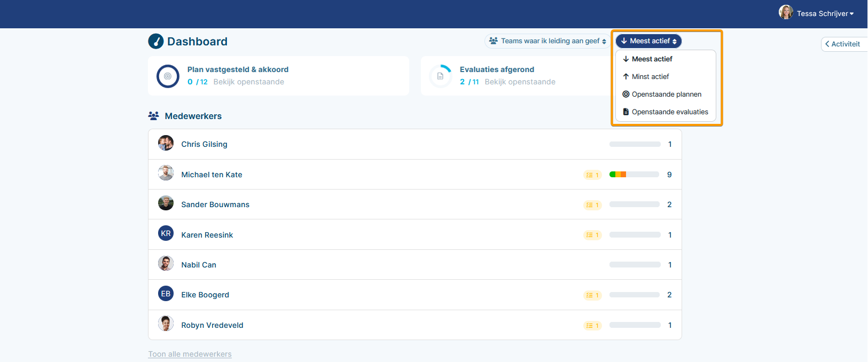
Task: Click Robyn Vredeveld's avatar
Action: (x=166, y=324)
